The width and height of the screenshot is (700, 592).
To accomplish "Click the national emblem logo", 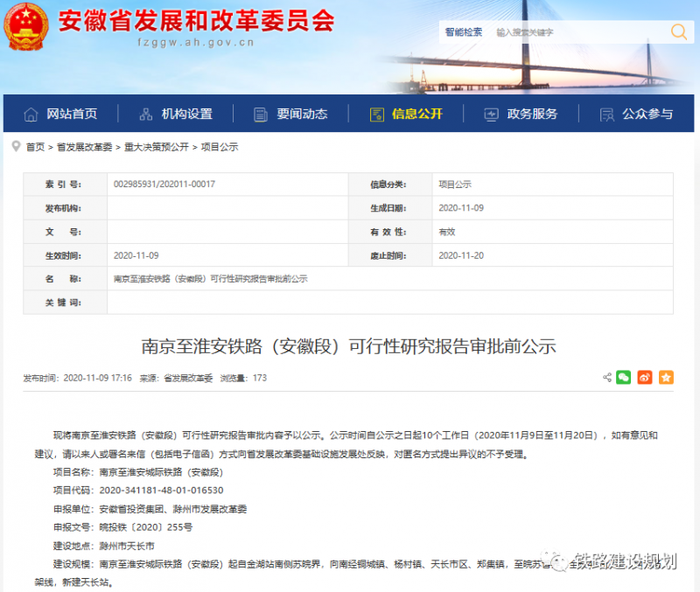I will (x=26, y=29).
